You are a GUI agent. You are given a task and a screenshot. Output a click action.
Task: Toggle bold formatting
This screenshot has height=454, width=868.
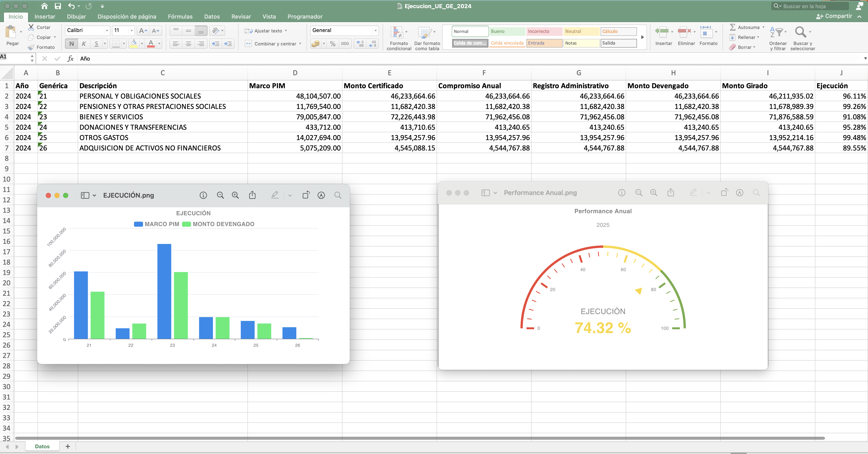tap(71, 43)
